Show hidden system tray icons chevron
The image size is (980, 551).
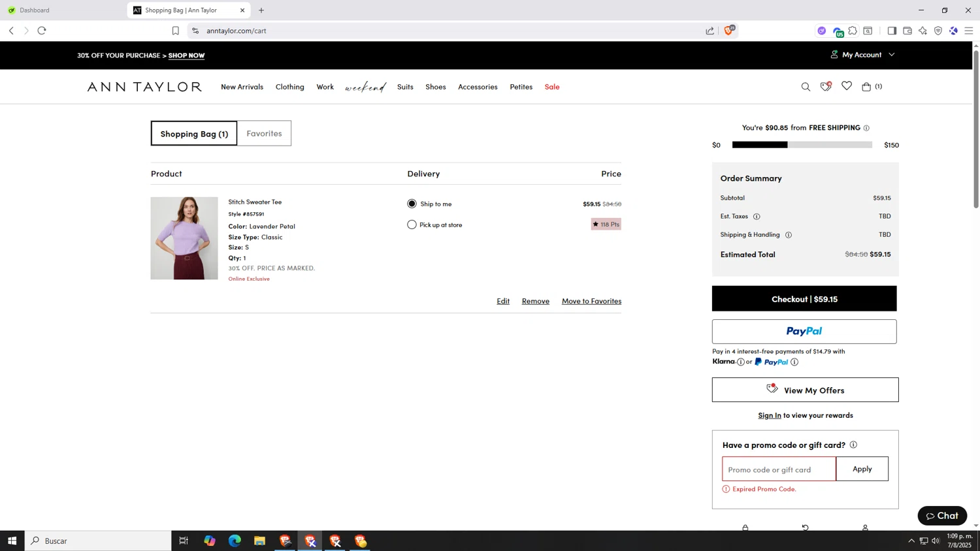click(x=911, y=541)
